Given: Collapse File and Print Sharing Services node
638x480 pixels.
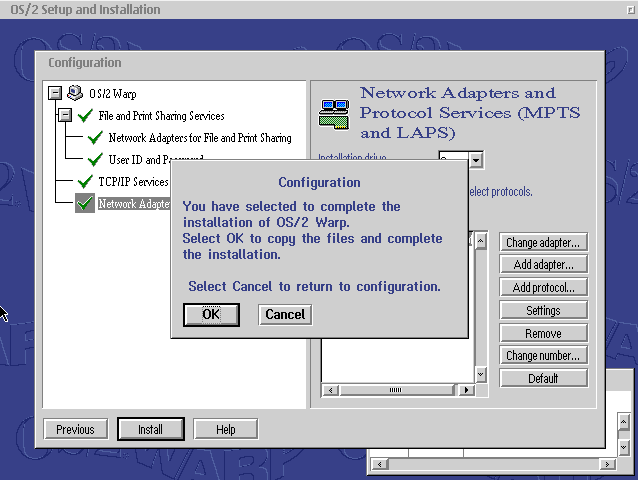Looking at the screenshot, I should point(65,115).
